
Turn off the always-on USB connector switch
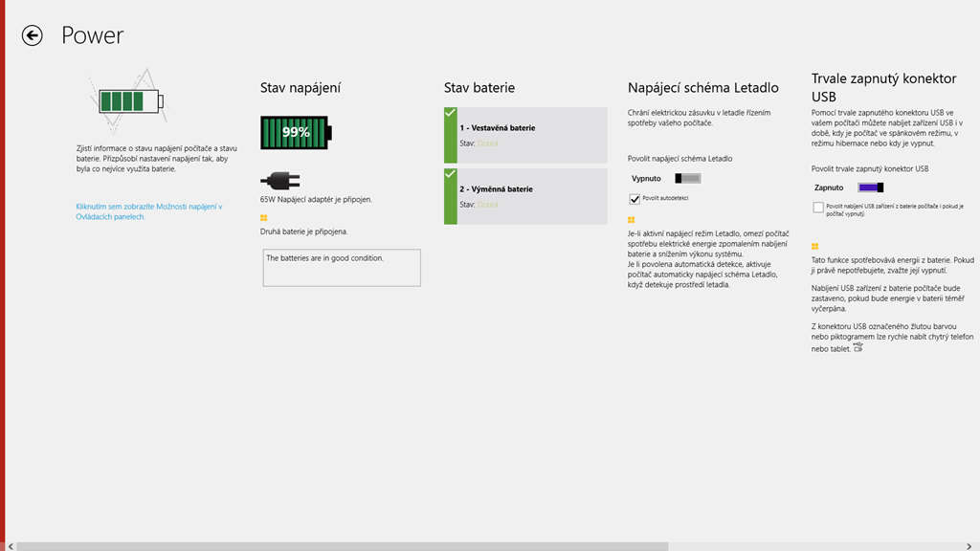tap(870, 187)
